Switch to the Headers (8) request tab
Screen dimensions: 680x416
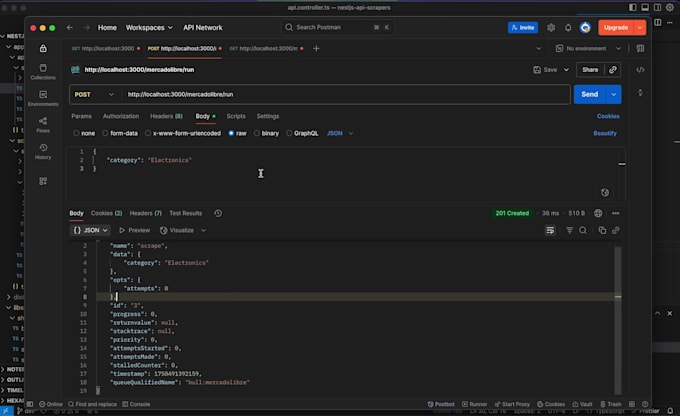[166, 116]
